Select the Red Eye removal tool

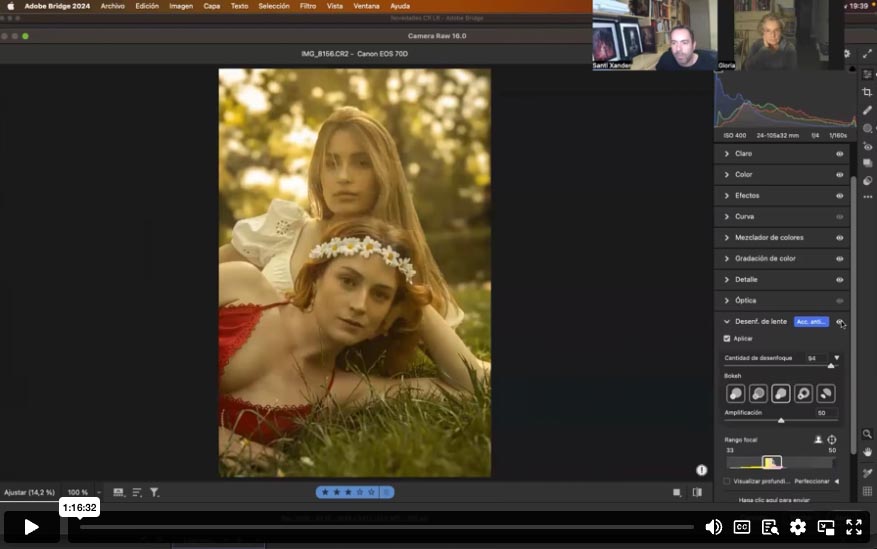[x=867, y=146]
